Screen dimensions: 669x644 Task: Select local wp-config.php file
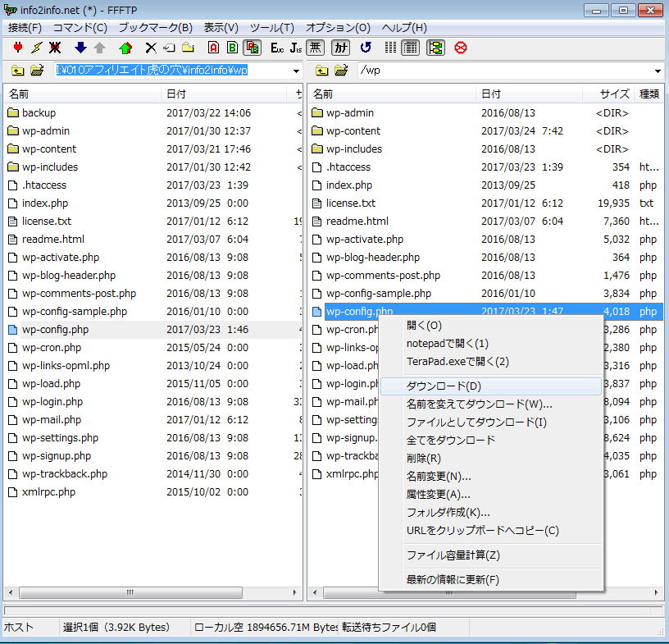[152, 329]
